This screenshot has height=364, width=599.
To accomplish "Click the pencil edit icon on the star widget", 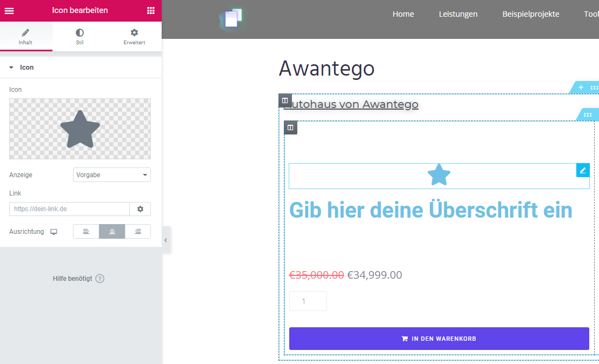I will pyautogui.click(x=583, y=170).
